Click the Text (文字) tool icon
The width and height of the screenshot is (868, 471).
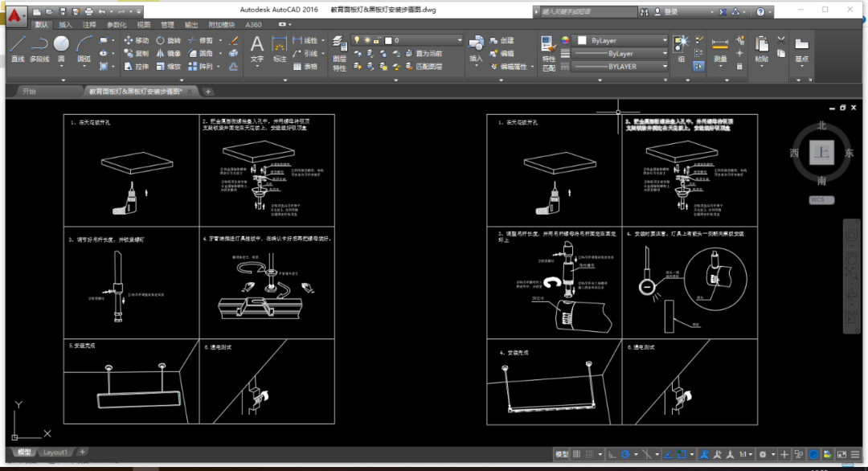[x=256, y=47]
